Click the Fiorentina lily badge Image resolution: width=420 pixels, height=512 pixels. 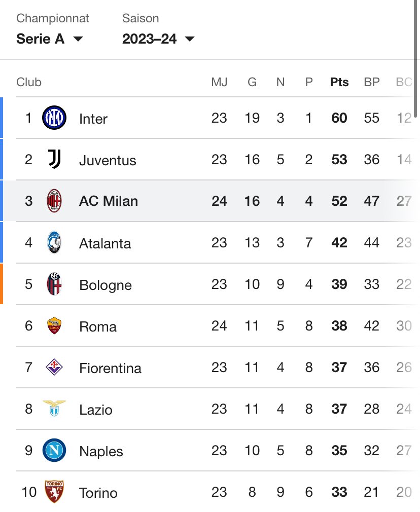[54, 367]
